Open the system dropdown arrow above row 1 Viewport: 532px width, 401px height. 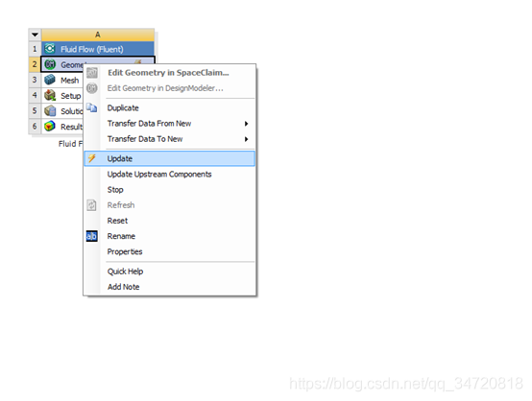coord(35,35)
